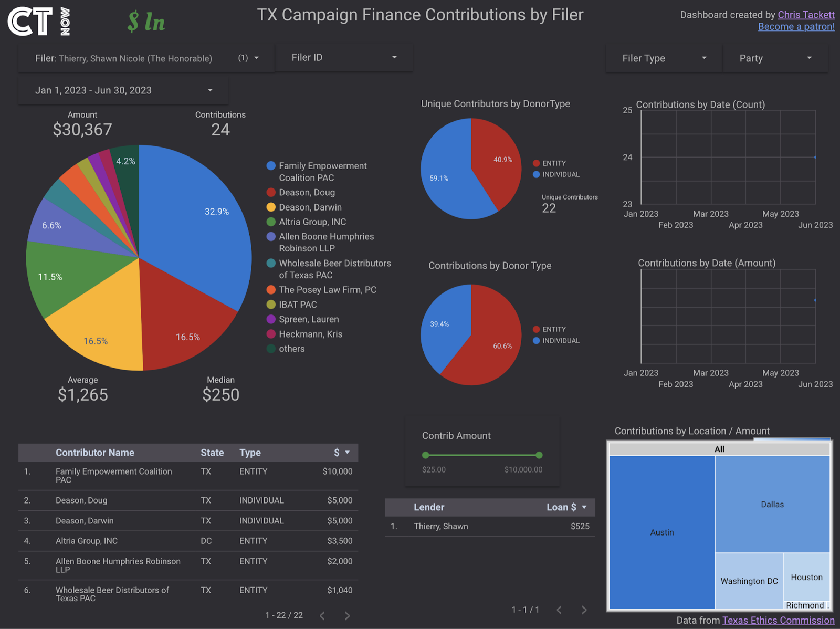Sort lender table by Loan $ arrow
The image size is (840, 629).
584,507
